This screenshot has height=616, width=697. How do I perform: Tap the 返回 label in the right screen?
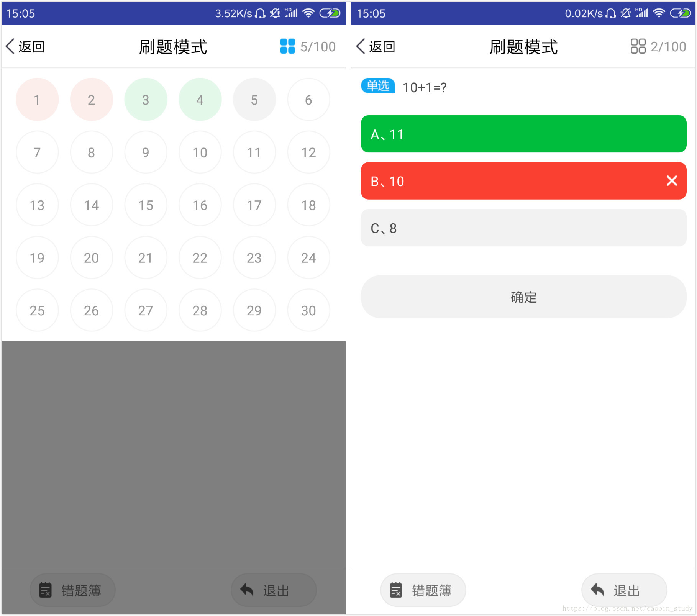click(382, 47)
